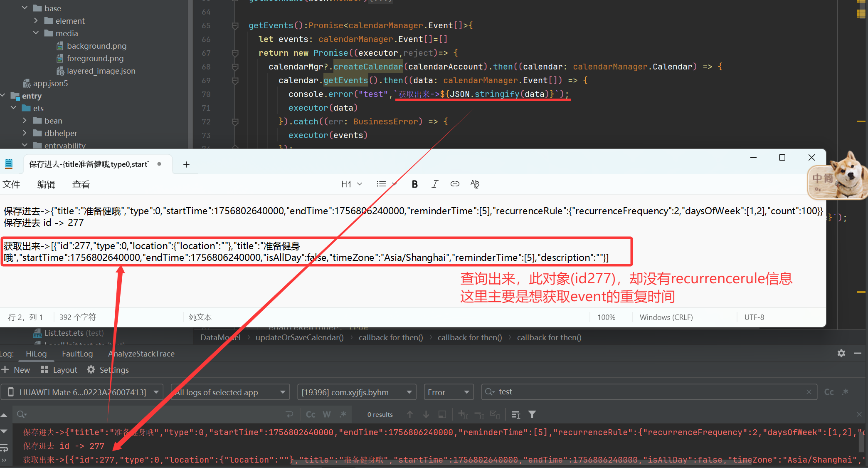Hide the Log panel with the minus icon
This screenshot has height=468, width=868.
click(858, 353)
